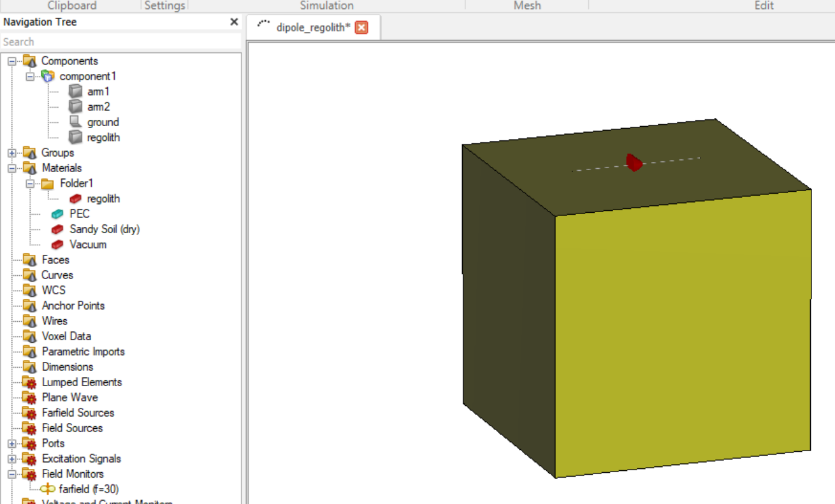835x504 pixels.
Task: Click the arm1 solid icon
Action: [x=76, y=92]
